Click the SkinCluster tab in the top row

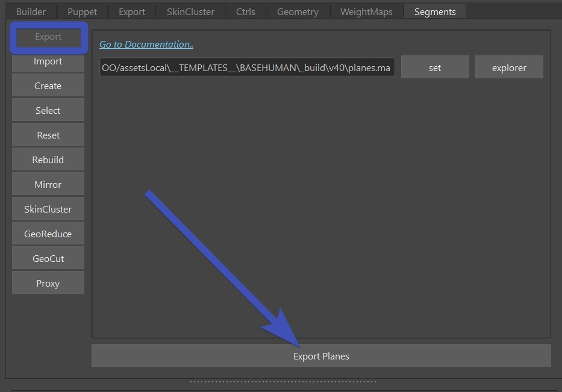click(x=190, y=11)
